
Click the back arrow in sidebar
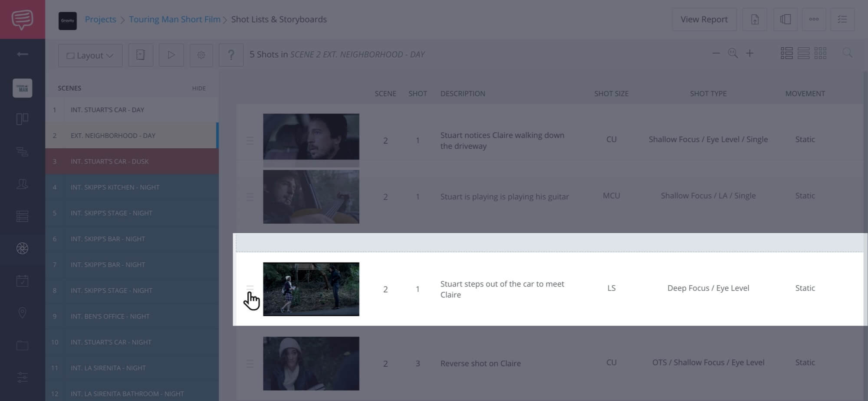pos(22,54)
